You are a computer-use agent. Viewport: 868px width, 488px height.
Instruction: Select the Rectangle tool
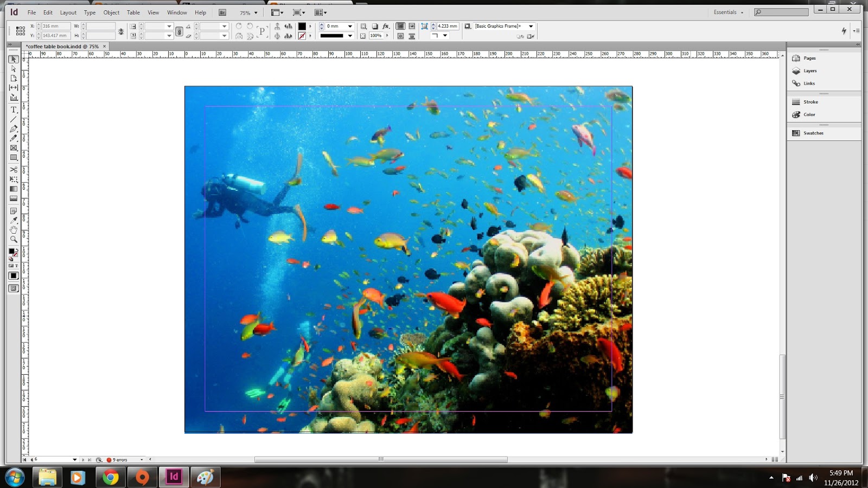[14, 158]
